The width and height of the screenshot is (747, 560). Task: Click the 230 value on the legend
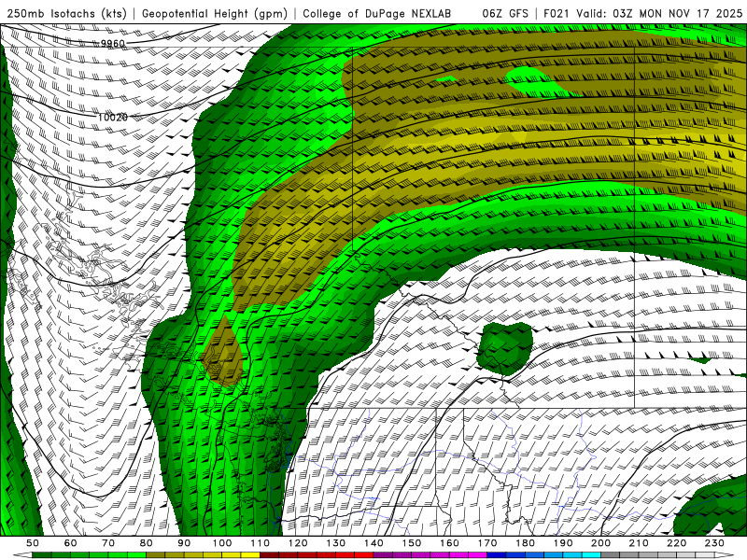pyautogui.click(x=714, y=543)
